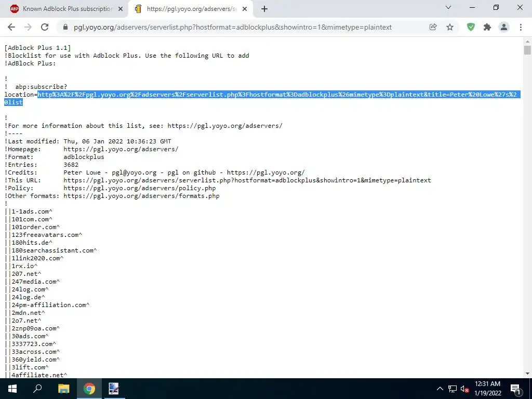Open the Chrome three-dot menu
532x399 pixels.
tap(521, 27)
